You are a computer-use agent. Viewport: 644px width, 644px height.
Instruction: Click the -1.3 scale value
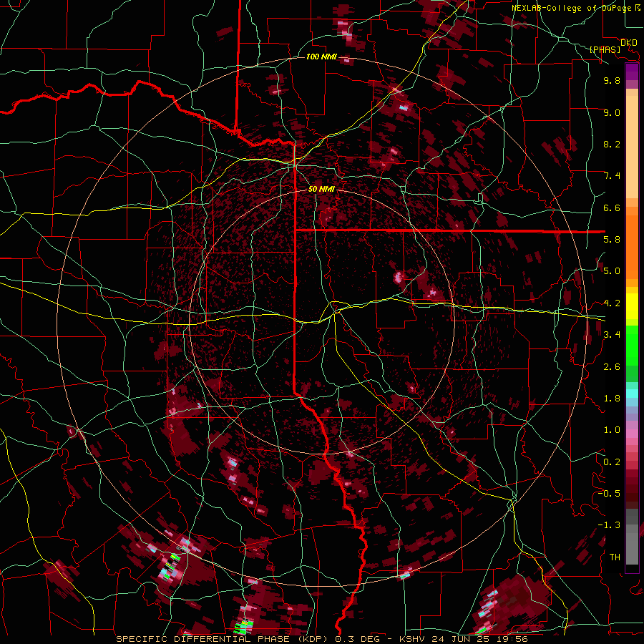point(609,525)
